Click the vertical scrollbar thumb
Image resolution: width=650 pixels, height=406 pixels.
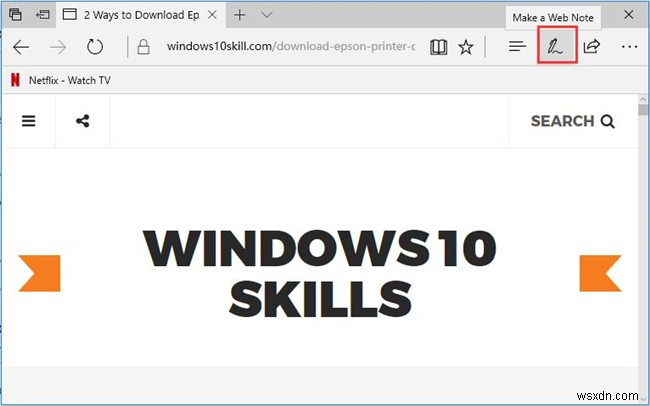643,110
